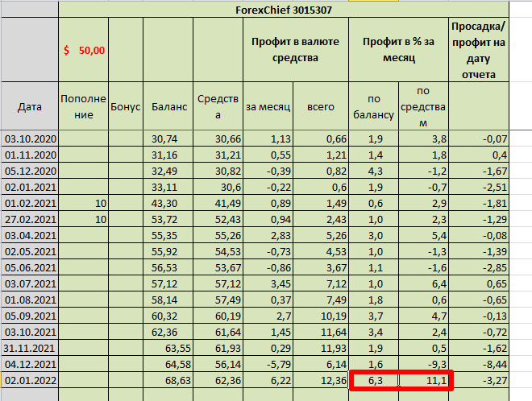This screenshot has width=532, height=401.
Task: Click total profit value 7,49
Action: (321, 300)
